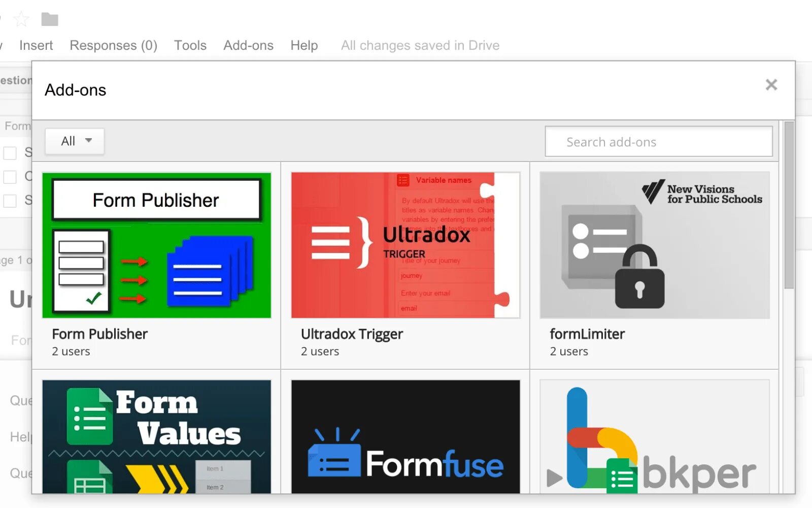
Task: Click '2 users' under Form Publisher
Action: [x=71, y=352]
